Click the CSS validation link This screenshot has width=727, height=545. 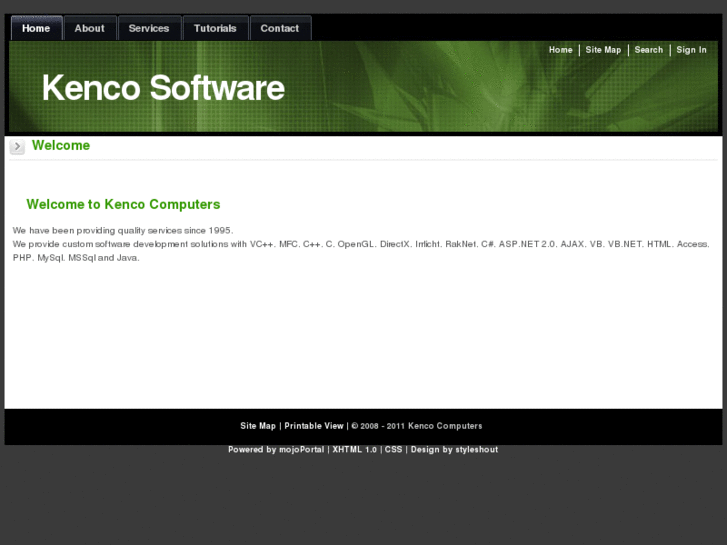[x=394, y=449]
